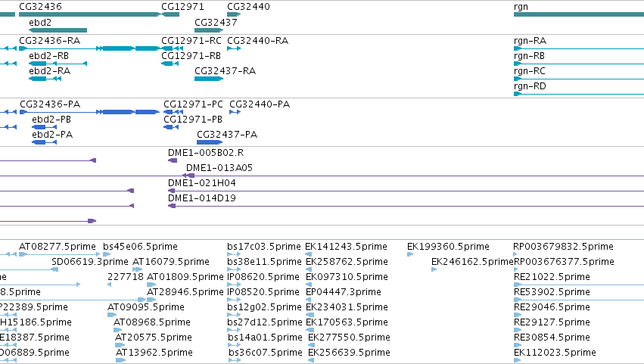Click the RE21022.5prime EST label
Image resolution: width=644 pixels, height=364 pixels.
pos(552,277)
